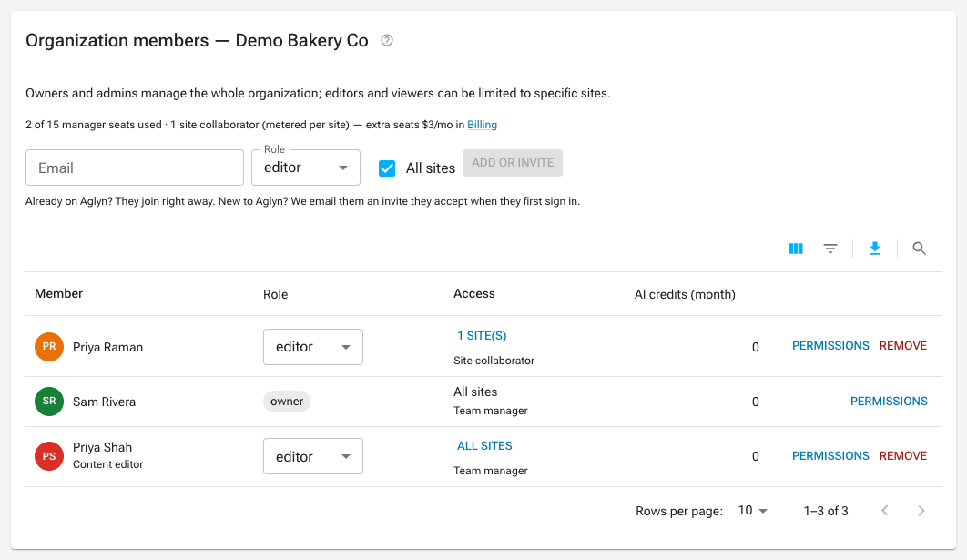
Task: Click Sam Rivera's owner role chip
Action: pos(287,402)
